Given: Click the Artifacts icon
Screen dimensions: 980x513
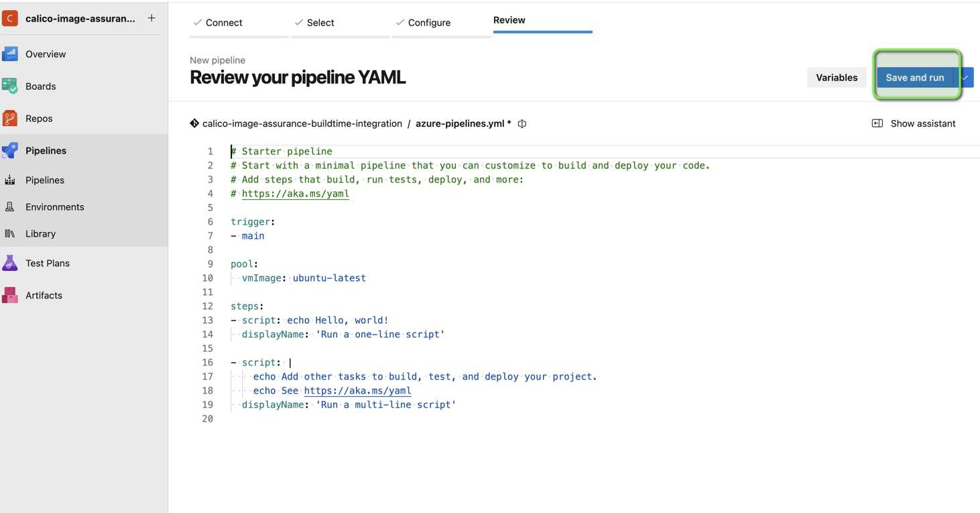Looking at the screenshot, I should click(10, 295).
